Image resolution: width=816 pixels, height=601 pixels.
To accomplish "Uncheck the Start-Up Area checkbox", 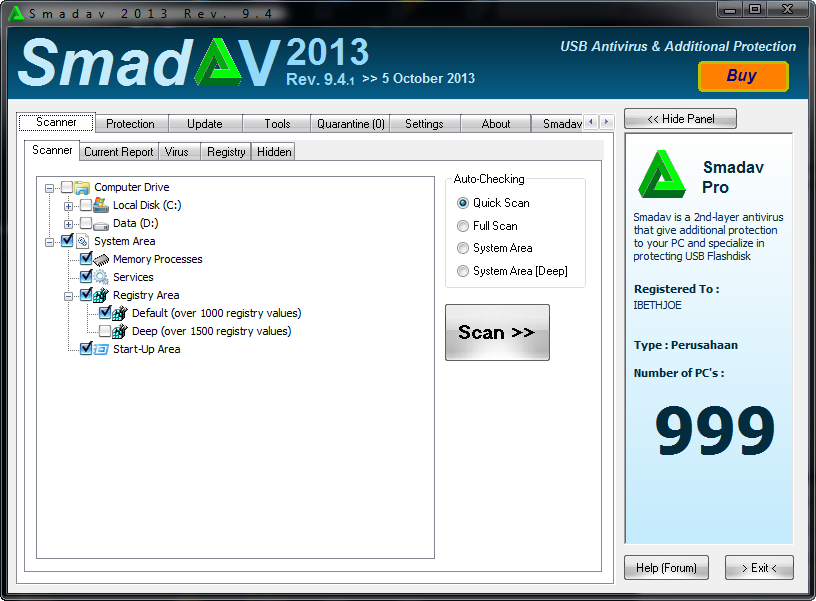I will [x=86, y=349].
